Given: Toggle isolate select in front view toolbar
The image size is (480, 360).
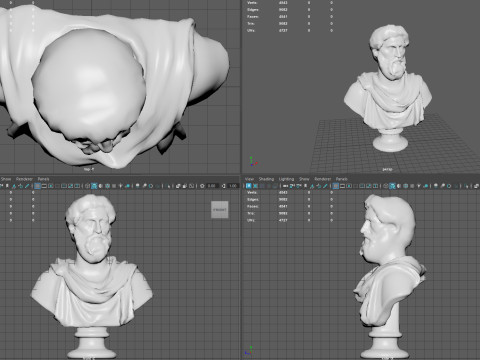Looking at the screenshot, I should click(169, 186).
